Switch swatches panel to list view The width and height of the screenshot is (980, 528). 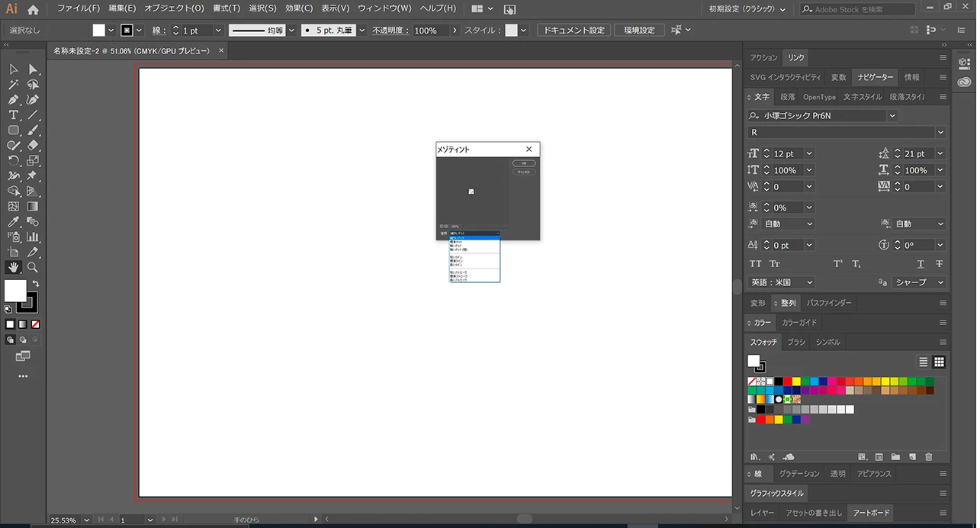[924, 362]
